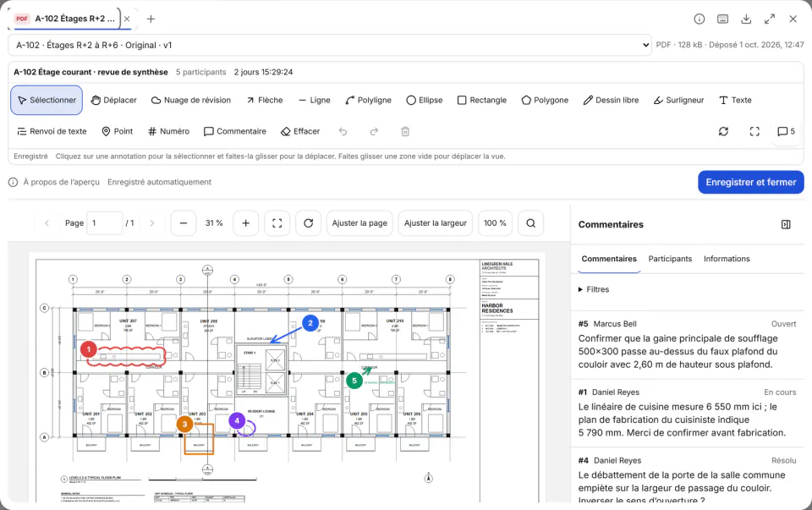Open the document version dropdown
The image size is (812, 510).
tap(330, 45)
